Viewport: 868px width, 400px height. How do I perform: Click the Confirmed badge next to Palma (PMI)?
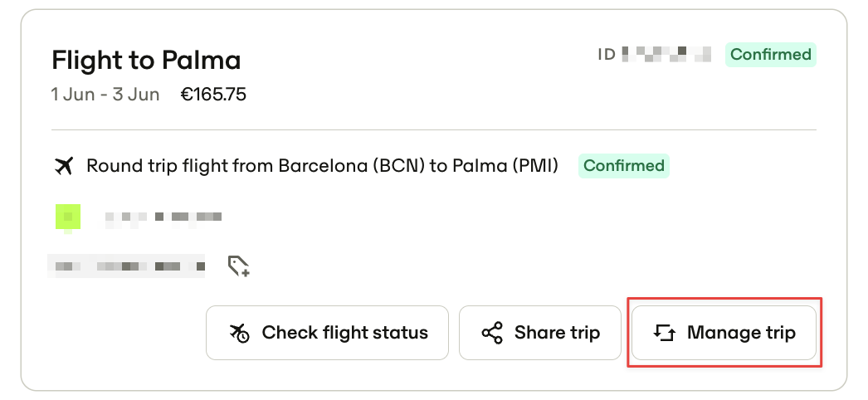point(624,166)
